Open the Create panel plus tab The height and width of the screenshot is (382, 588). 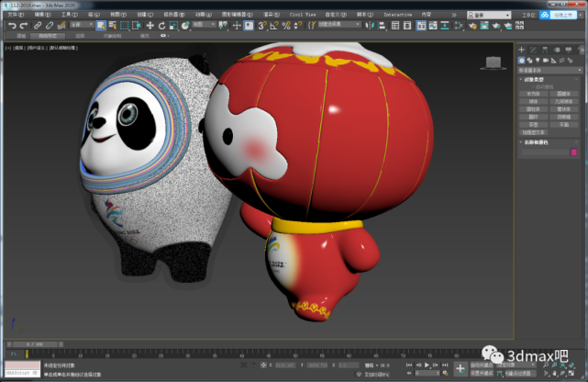(521, 50)
